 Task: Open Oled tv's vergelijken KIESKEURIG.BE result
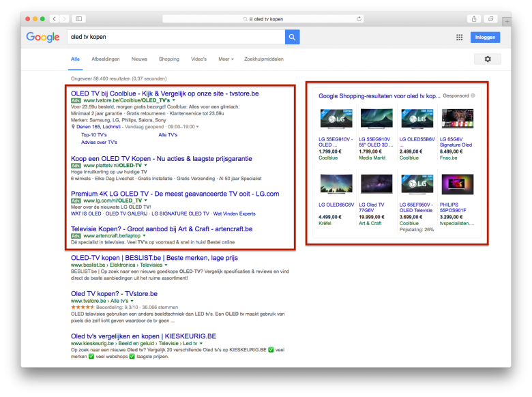pyautogui.click(x=143, y=336)
